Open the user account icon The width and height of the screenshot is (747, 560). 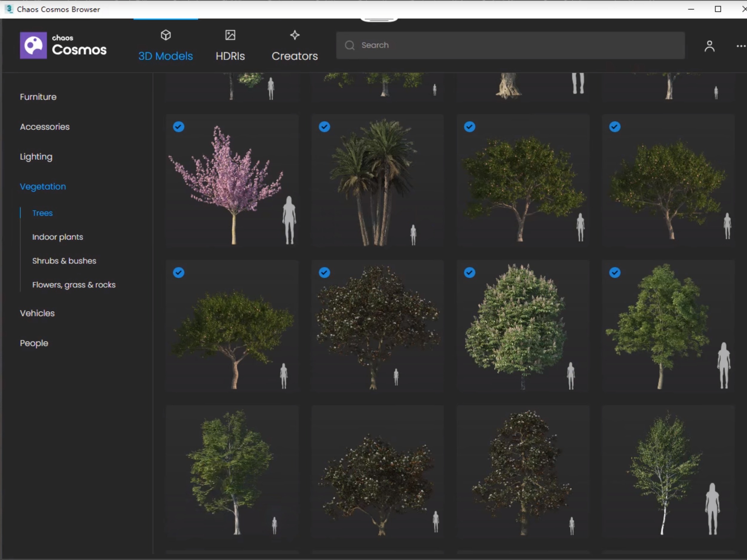coord(710,46)
